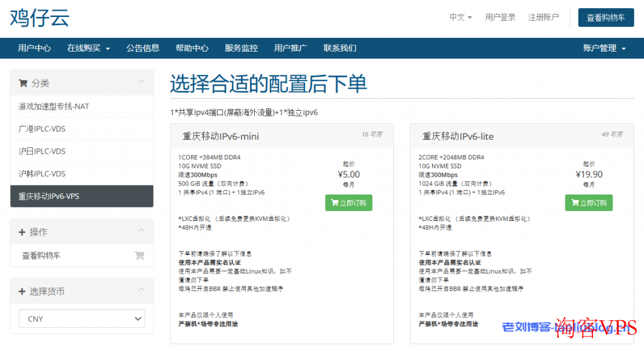Click the cart icon in 查看购物车 row

pyautogui.click(x=140, y=255)
